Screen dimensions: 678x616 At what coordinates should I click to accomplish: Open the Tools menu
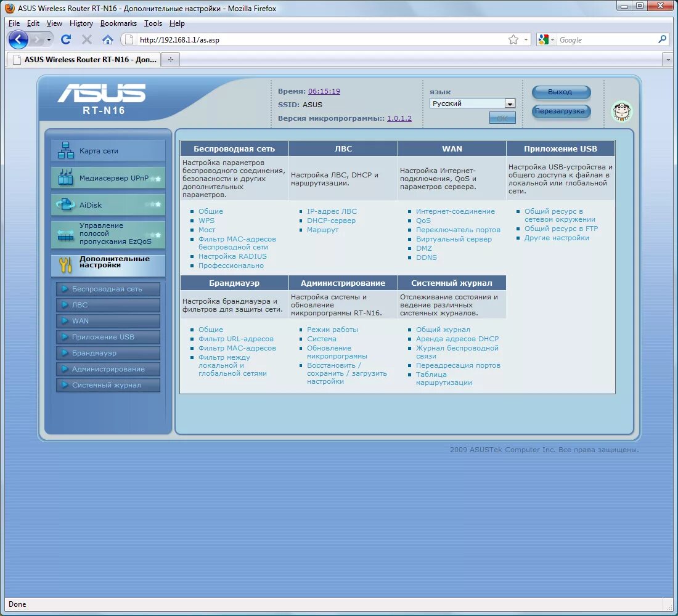153,23
